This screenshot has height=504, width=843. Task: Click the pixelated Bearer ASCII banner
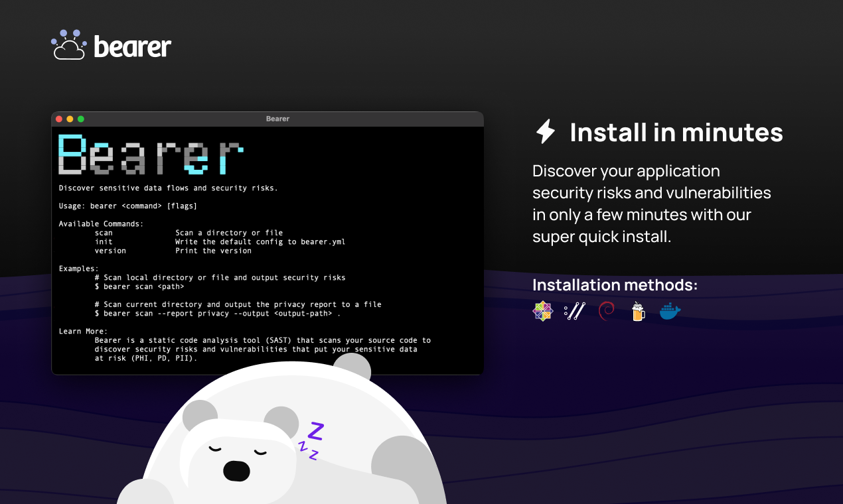151,155
